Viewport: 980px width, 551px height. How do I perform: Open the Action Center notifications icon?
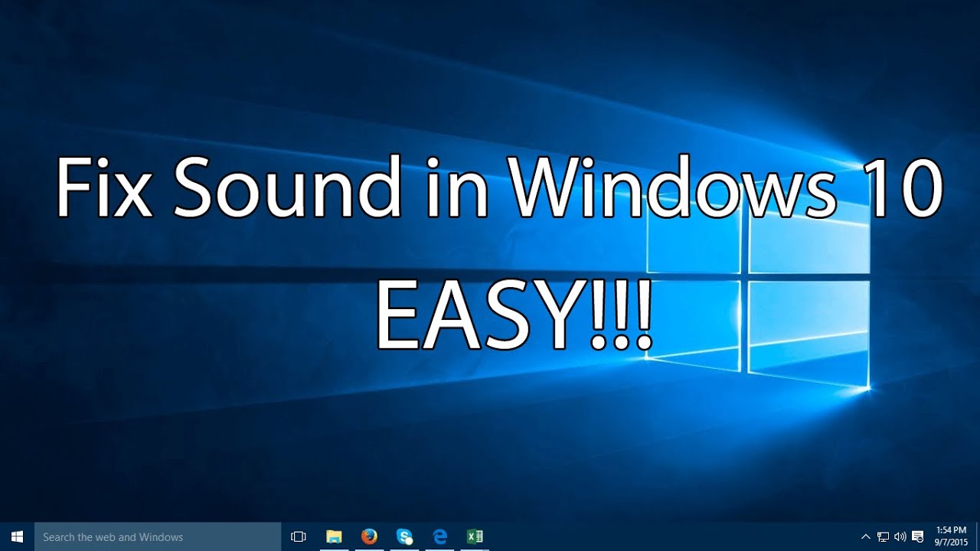[916, 536]
